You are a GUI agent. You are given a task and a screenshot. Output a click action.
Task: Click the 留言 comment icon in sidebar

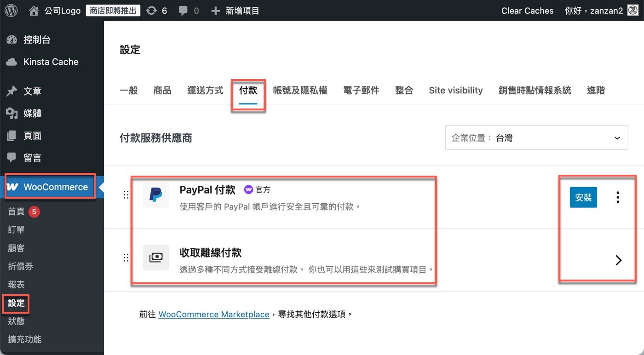[12, 158]
